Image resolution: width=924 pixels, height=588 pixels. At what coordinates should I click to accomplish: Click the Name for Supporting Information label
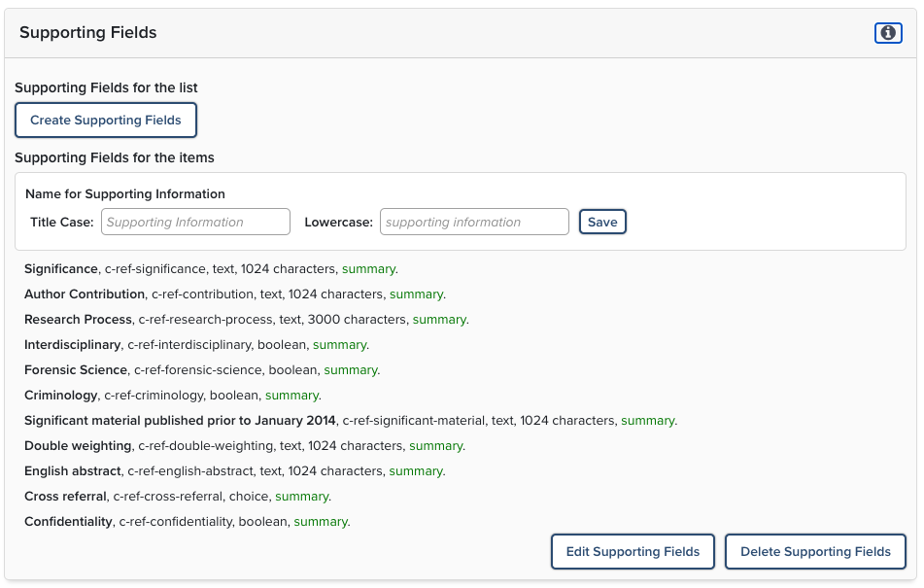coord(125,194)
